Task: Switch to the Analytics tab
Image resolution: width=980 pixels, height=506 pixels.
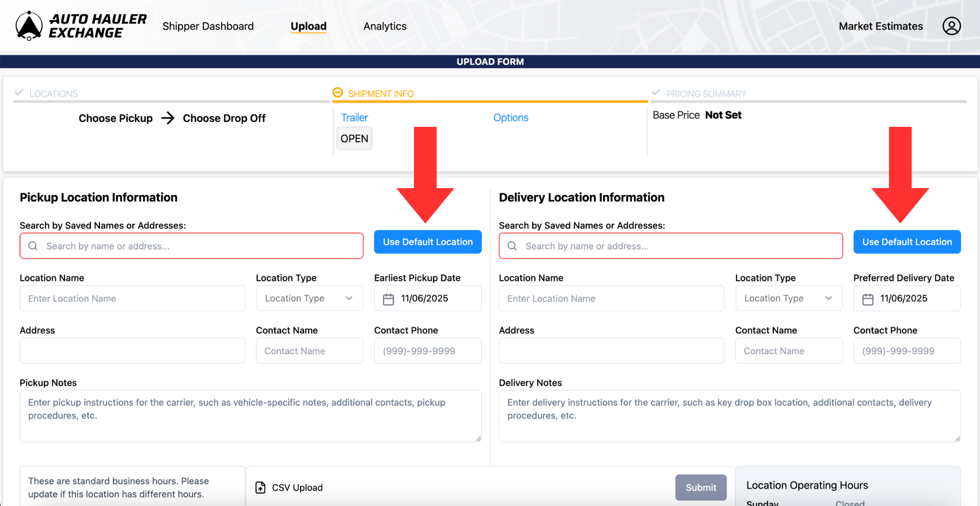Action: [x=385, y=26]
